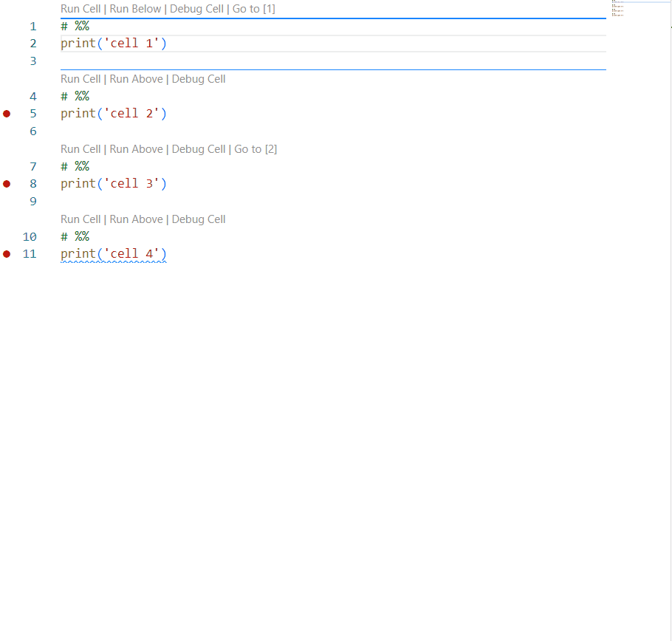Image resolution: width=672 pixels, height=641 pixels.
Task: Remove the breakpoint on line 11
Action: coord(7,253)
